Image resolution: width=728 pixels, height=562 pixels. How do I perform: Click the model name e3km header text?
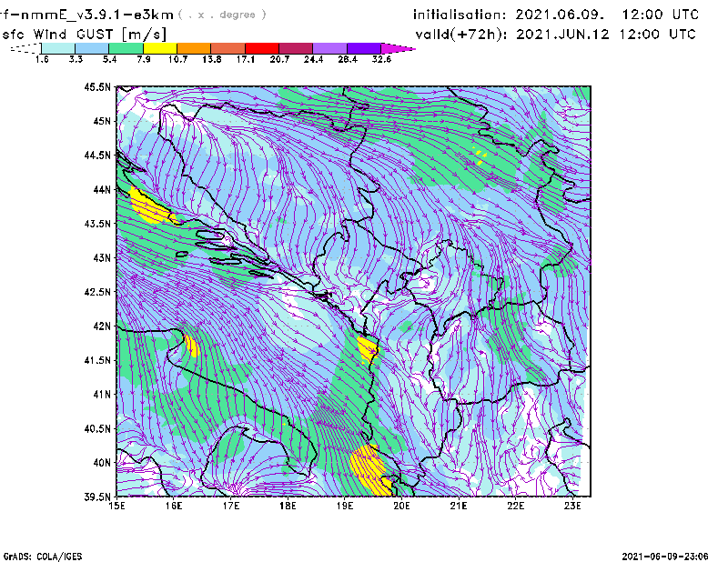click(x=86, y=15)
